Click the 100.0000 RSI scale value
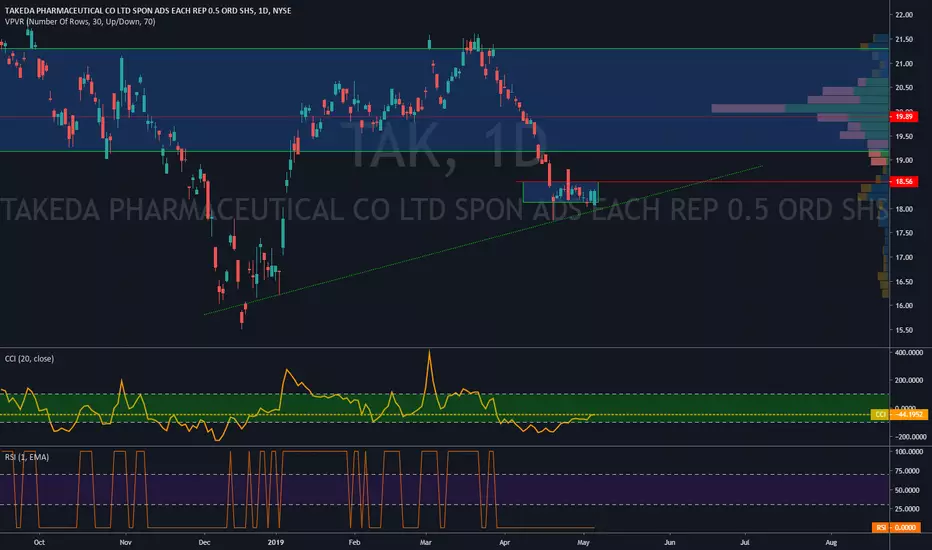Image resolution: width=932 pixels, height=550 pixels. (909, 452)
